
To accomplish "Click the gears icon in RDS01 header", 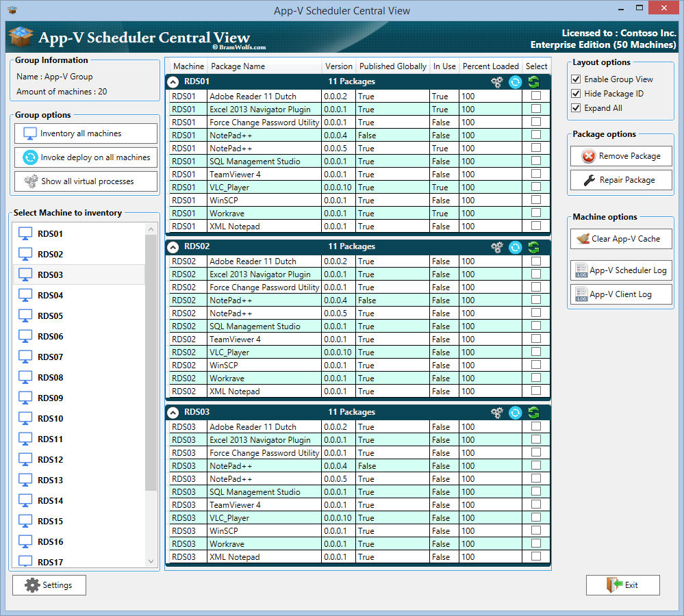I will point(497,82).
